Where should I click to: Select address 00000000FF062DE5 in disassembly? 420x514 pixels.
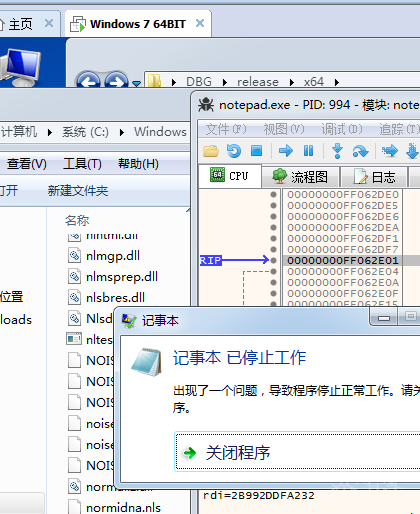coord(343,205)
